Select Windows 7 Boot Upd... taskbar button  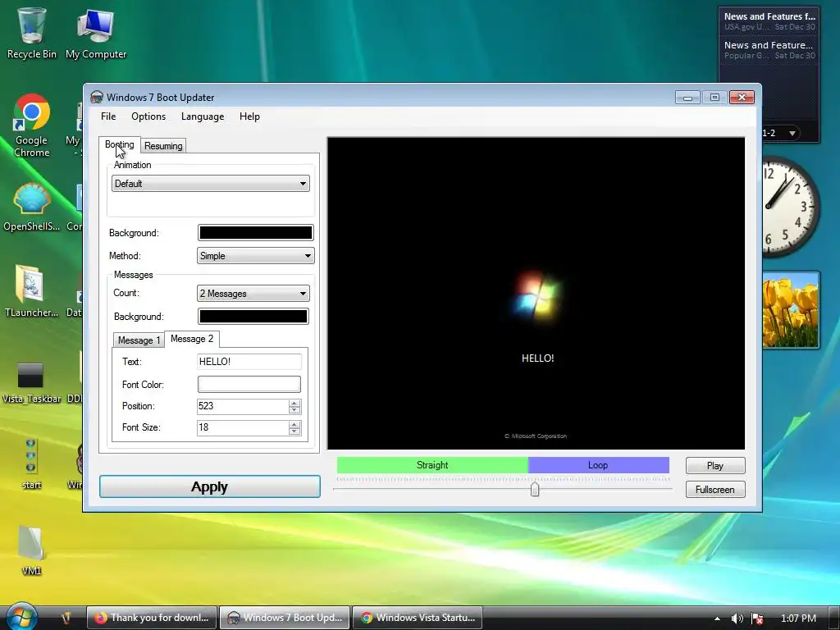coord(285,618)
